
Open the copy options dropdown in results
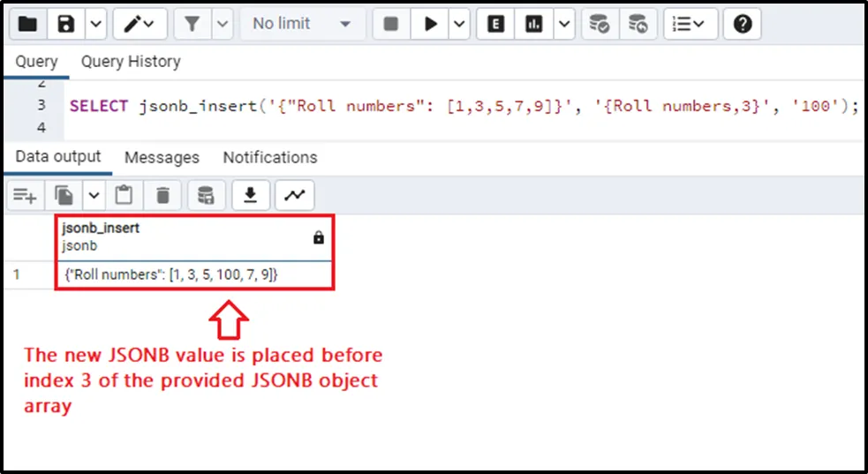point(94,195)
